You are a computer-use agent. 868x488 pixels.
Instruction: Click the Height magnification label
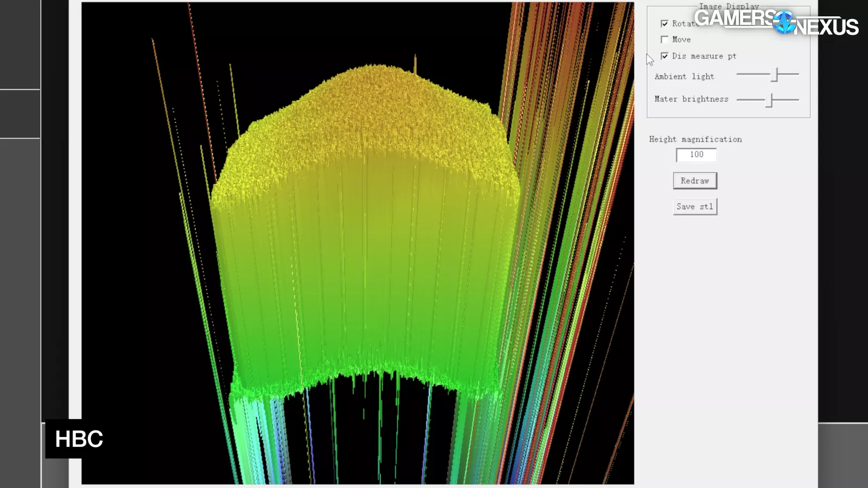coord(695,139)
